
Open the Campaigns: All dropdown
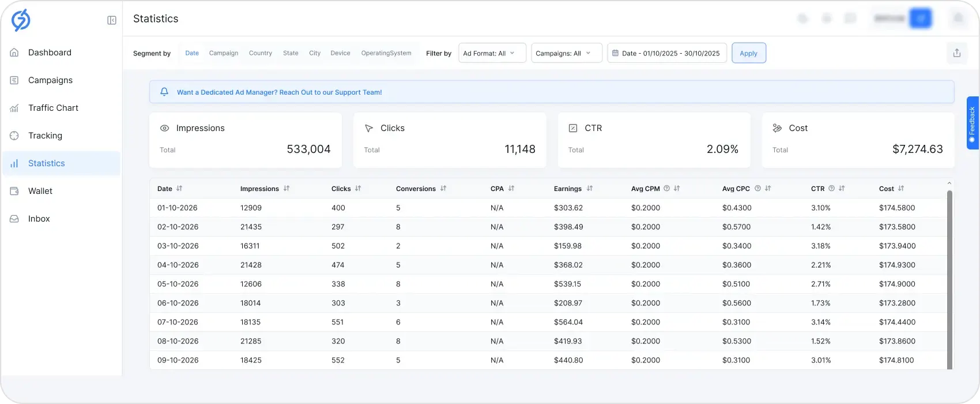click(567, 53)
